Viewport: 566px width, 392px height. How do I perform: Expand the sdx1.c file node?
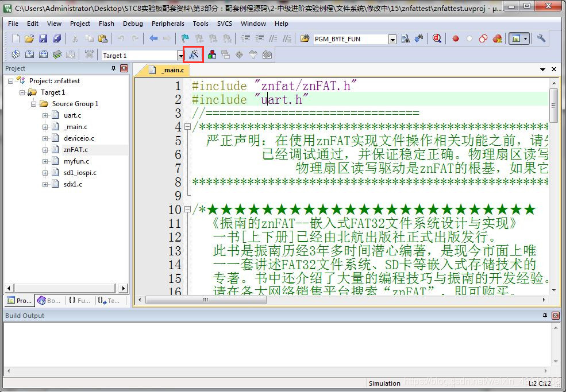(x=45, y=184)
